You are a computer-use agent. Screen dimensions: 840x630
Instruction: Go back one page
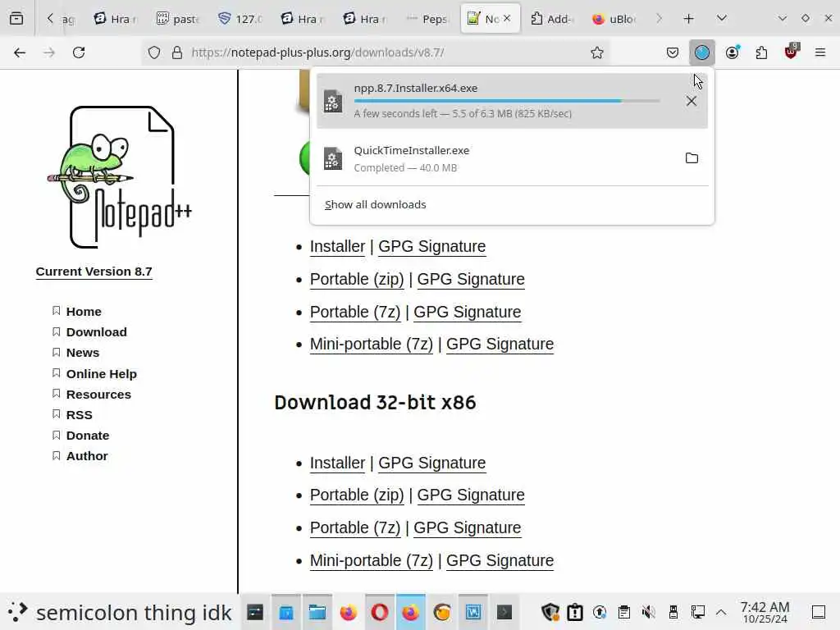[20, 52]
